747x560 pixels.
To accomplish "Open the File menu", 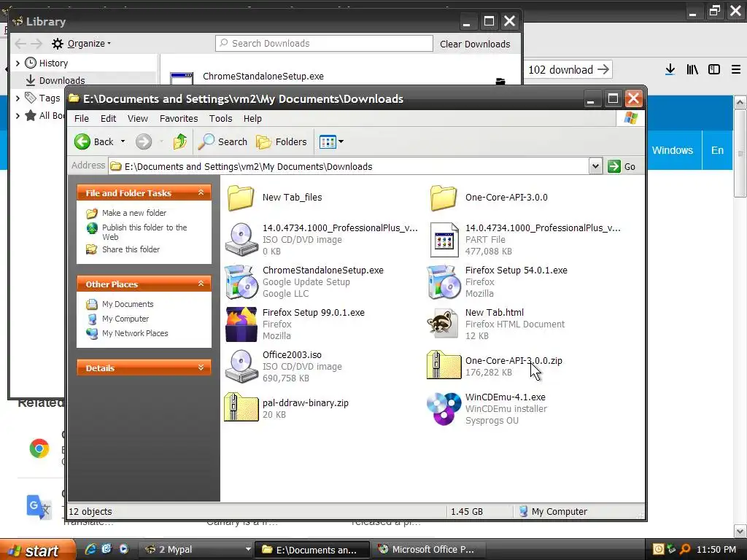I will click(82, 119).
